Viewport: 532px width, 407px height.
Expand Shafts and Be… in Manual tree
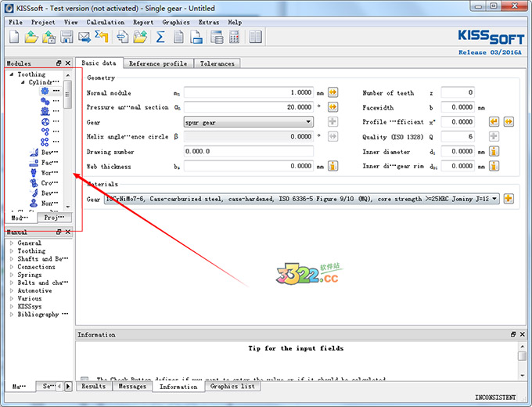pyautogui.click(x=12, y=259)
